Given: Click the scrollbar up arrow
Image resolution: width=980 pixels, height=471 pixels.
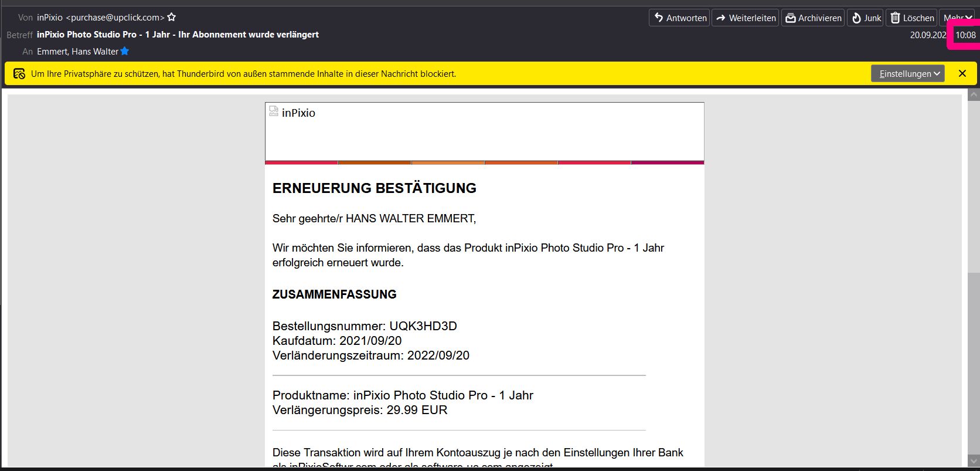Looking at the screenshot, I should coord(974,95).
